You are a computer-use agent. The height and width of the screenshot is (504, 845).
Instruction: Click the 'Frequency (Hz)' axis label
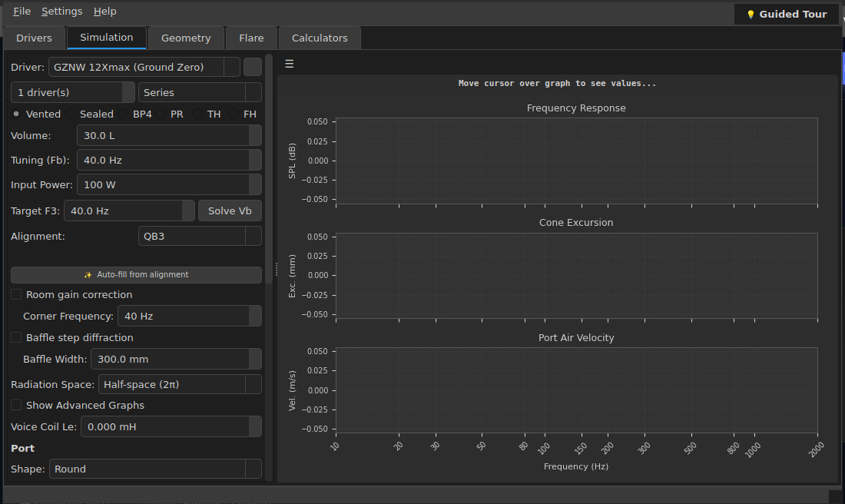pos(576,466)
